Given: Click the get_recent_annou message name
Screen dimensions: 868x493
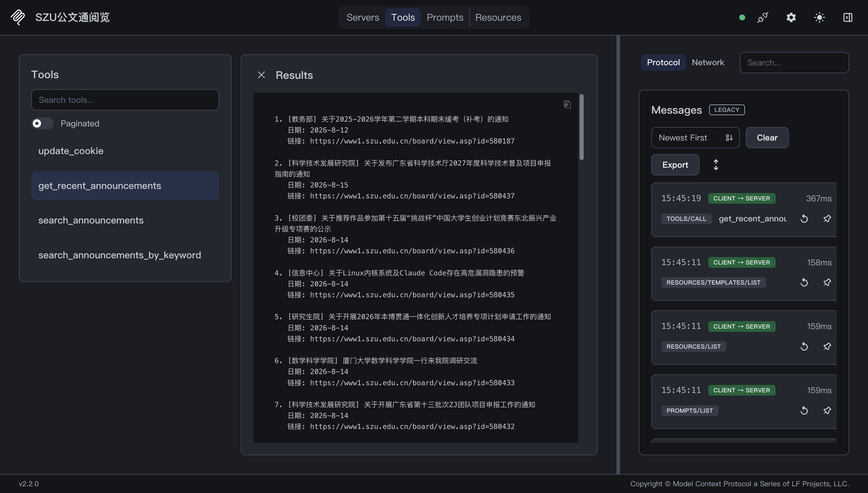Looking at the screenshot, I should (753, 219).
